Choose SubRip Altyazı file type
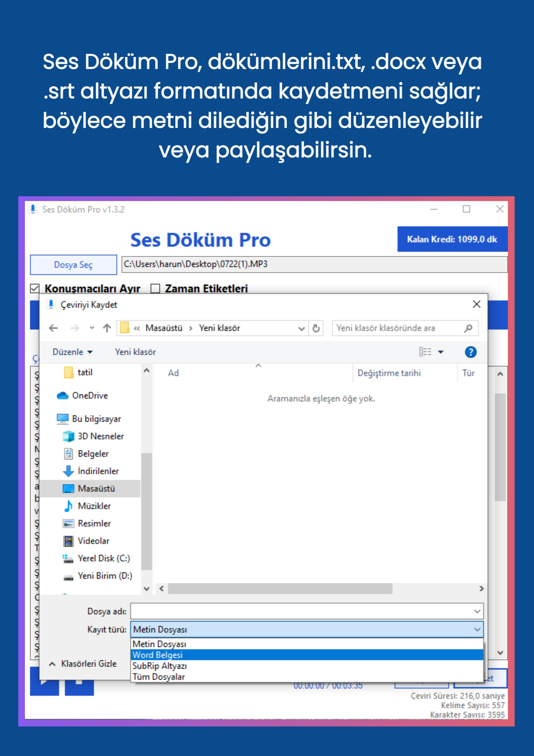This screenshot has width=534, height=756. (x=307, y=666)
